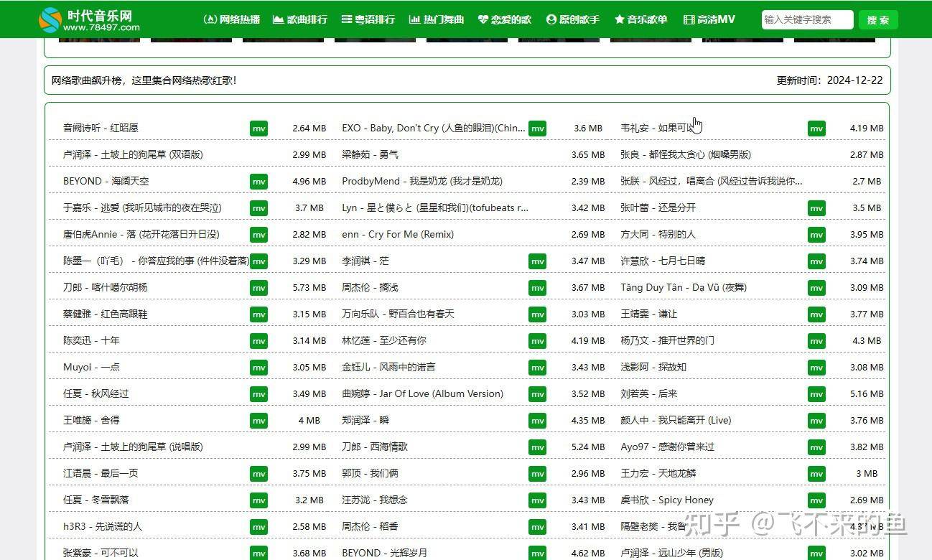Open mv icon for 金钰儿 - 风雨中的诺言
Image resolution: width=932 pixels, height=560 pixels.
click(537, 368)
